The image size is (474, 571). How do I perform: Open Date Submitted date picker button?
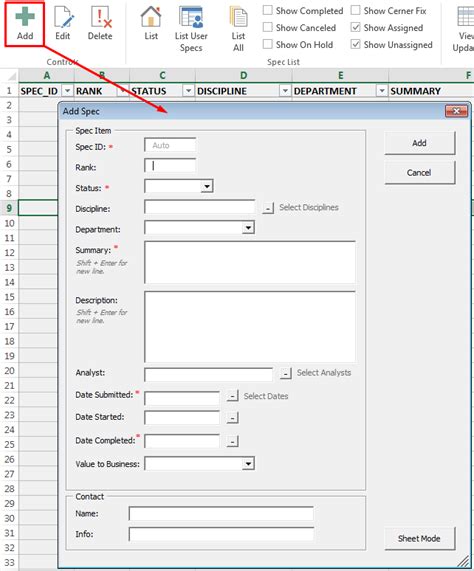point(232,396)
